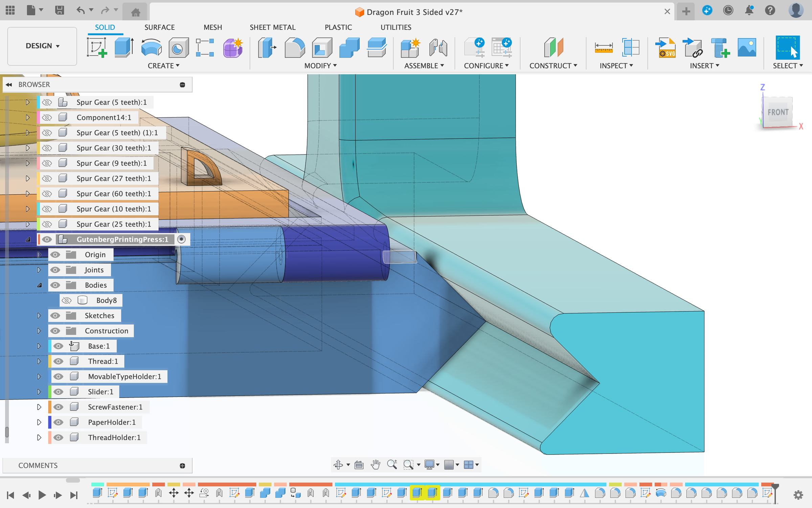Select the Revolve tool
This screenshot has height=508, width=812.
tap(151, 47)
